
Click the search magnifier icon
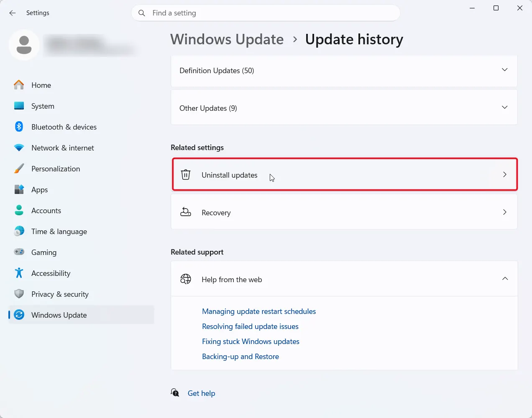click(142, 13)
